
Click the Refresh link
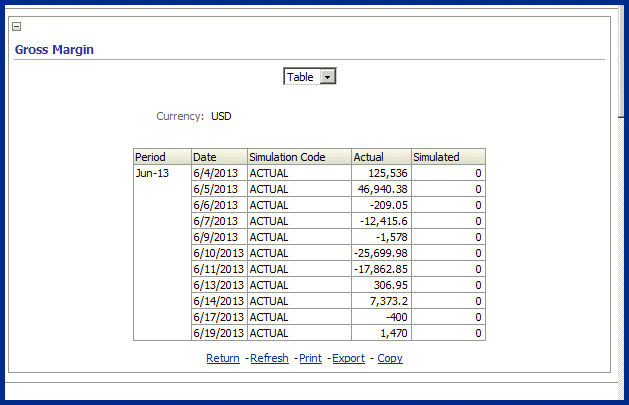(269, 358)
